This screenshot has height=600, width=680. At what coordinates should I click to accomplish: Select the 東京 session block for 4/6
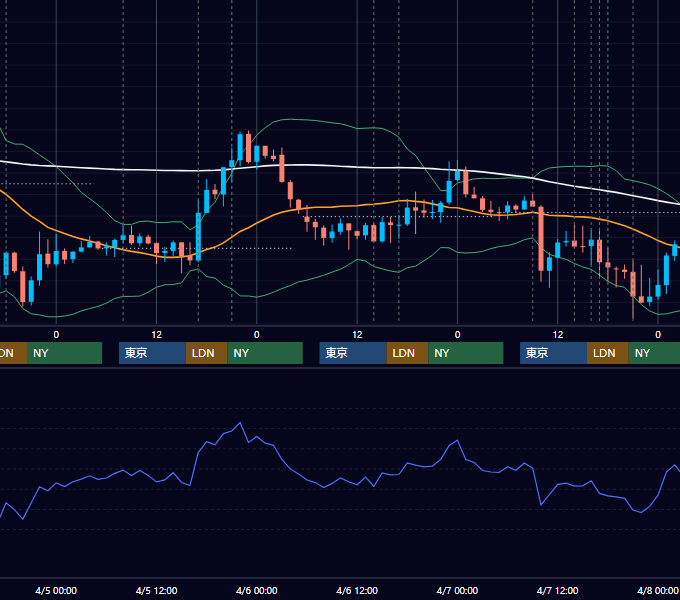pyautogui.click(x=353, y=353)
